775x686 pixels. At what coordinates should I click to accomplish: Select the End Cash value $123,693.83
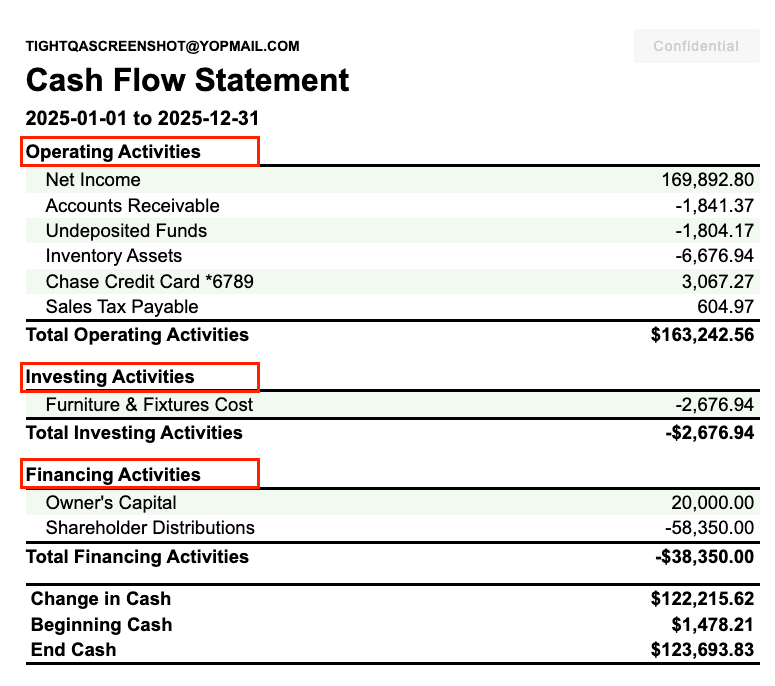click(x=702, y=650)
